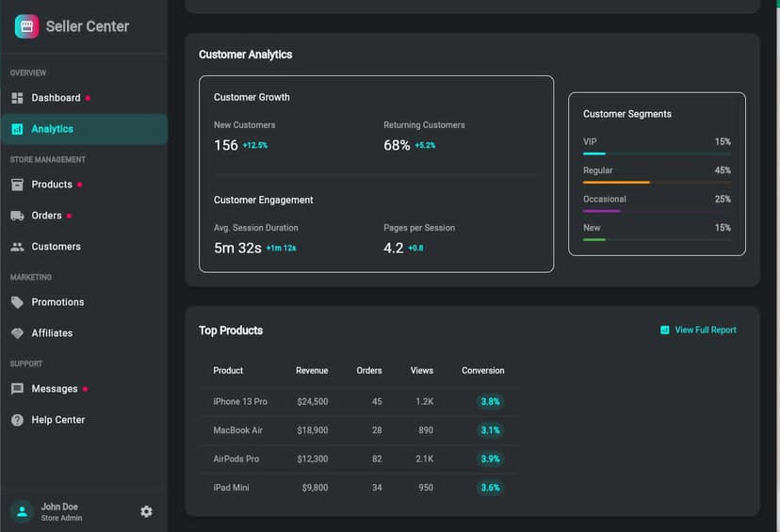Go to the Dashboard menu item
The height and width of the screenshot is (532, 780).
[x=56, y=98]
